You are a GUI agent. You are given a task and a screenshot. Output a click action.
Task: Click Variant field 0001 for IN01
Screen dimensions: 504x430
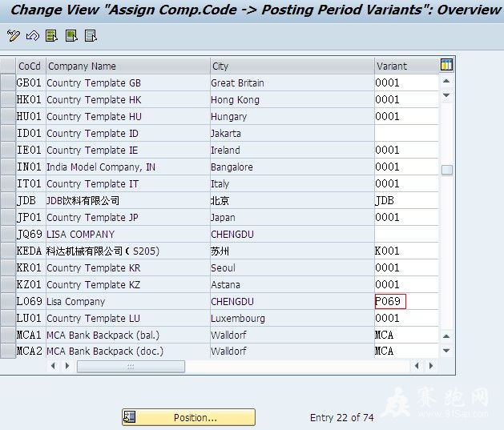tap(406, 167)
